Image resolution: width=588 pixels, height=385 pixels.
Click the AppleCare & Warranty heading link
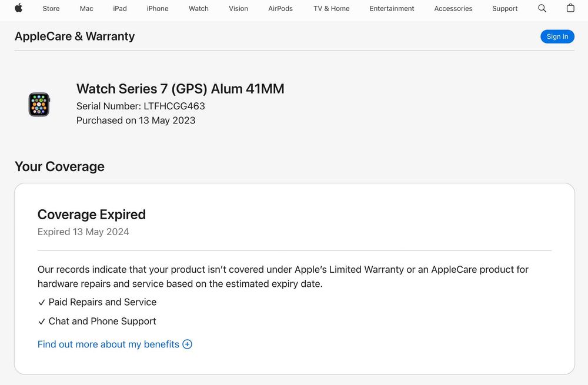point(75,36)
